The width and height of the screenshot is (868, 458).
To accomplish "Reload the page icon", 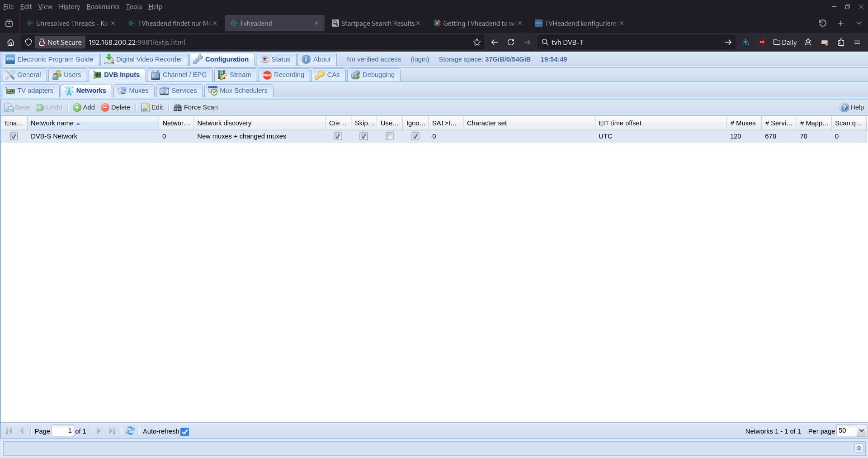I will [511, 42].
